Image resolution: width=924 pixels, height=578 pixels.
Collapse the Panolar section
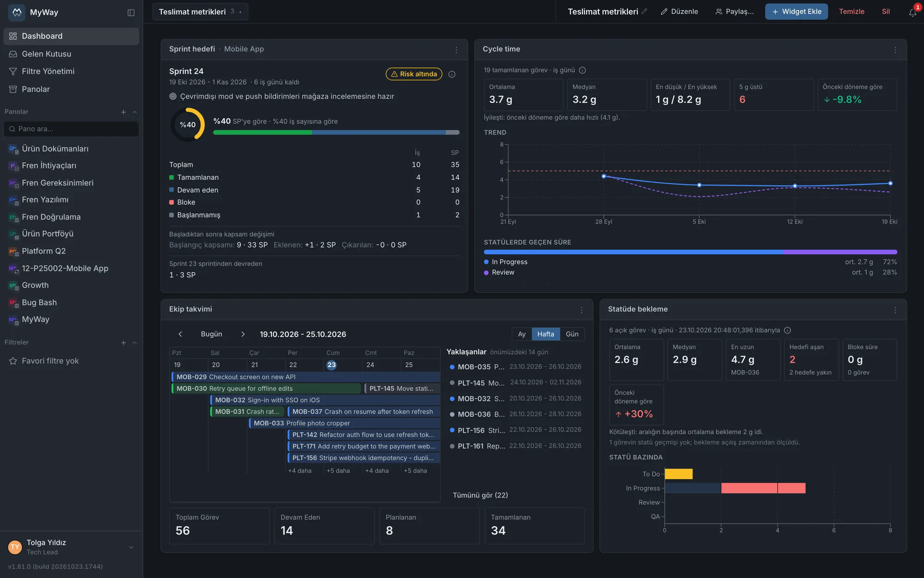click(134, 112)
